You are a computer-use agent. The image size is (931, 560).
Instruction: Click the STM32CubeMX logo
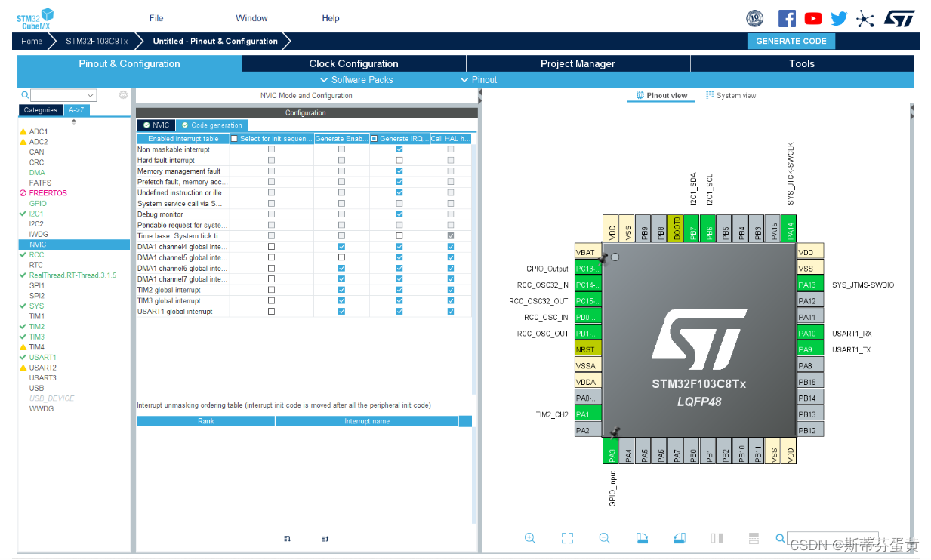pyautogui.click(x=35, y=18)
